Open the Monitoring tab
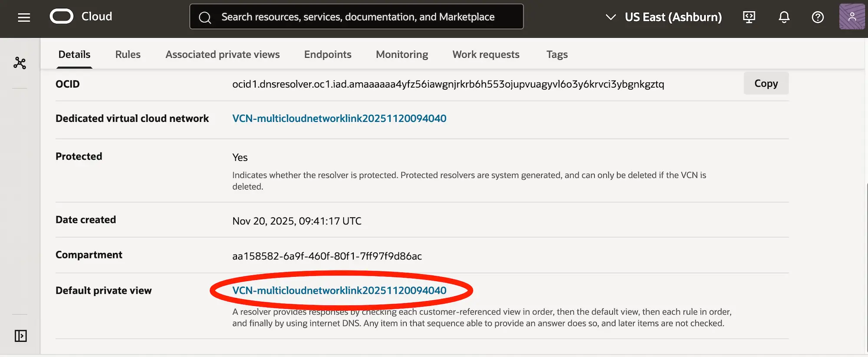Viewport: 868px width, 357px height. point(402,55)
